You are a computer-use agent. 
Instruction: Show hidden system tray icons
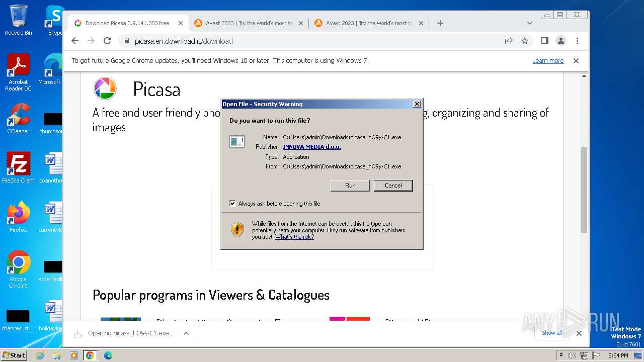click(561, 355)
